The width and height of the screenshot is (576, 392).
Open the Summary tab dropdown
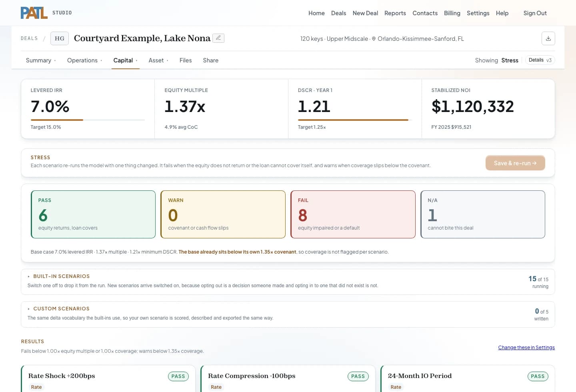(41, 60)
